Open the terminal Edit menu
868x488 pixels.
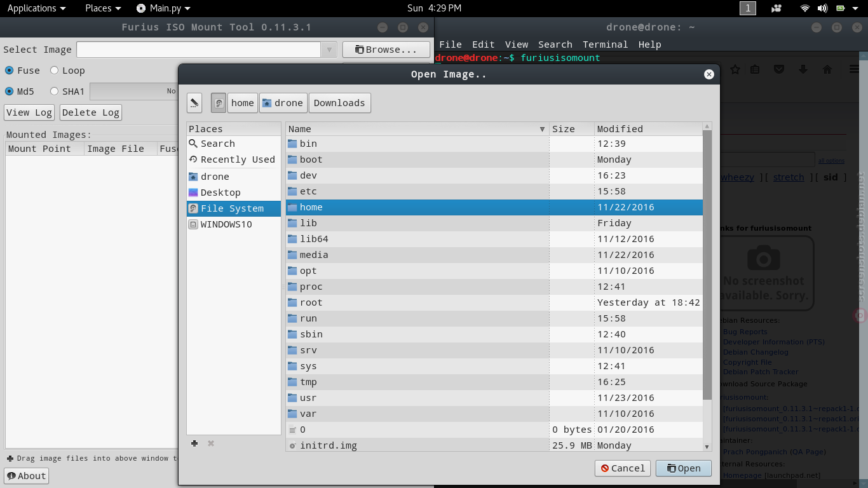click(483, 44)
